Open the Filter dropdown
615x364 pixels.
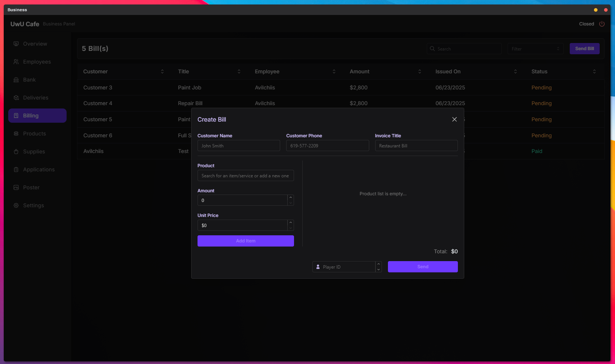(x=535, y=49)
